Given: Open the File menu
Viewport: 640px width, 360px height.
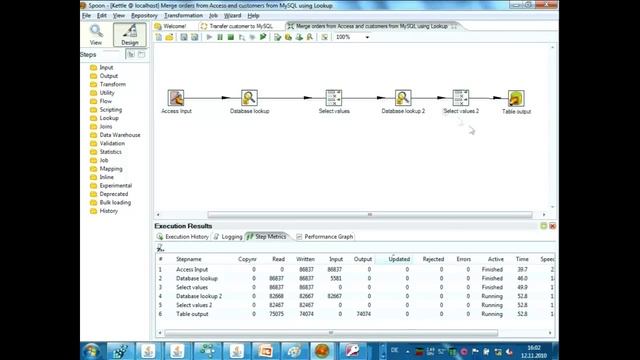Looking at the screenshot, I should point(87,16).
